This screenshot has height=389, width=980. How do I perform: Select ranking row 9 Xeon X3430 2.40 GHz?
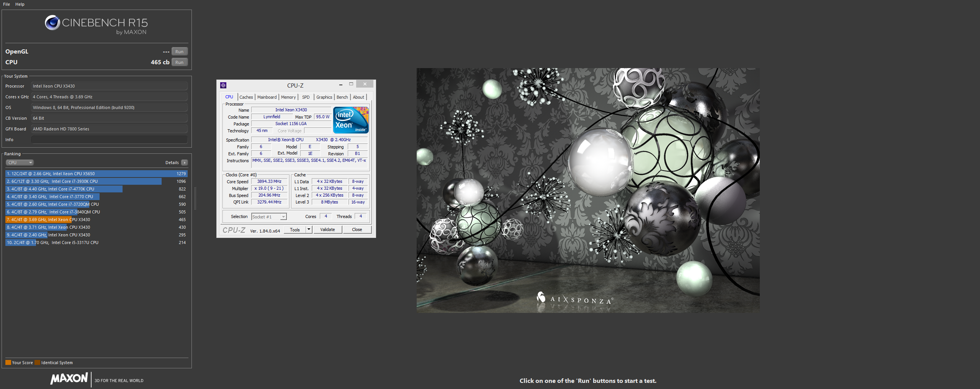pos(96,235)
